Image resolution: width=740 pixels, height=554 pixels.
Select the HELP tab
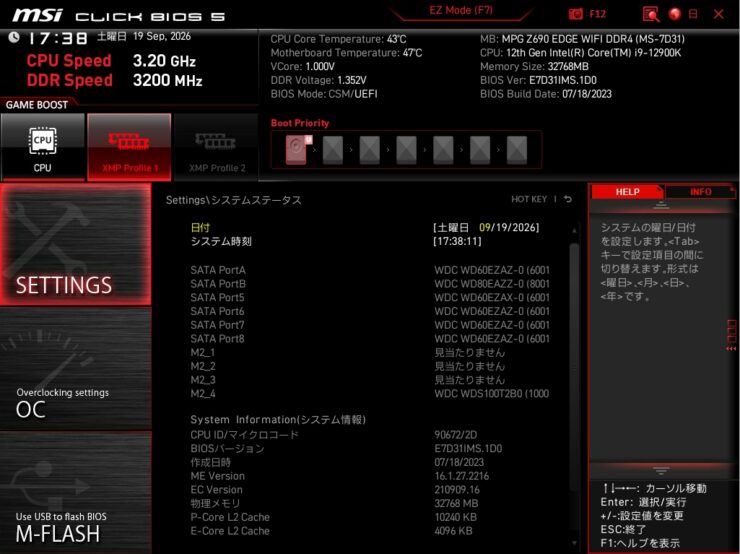(x=627, y=192)
